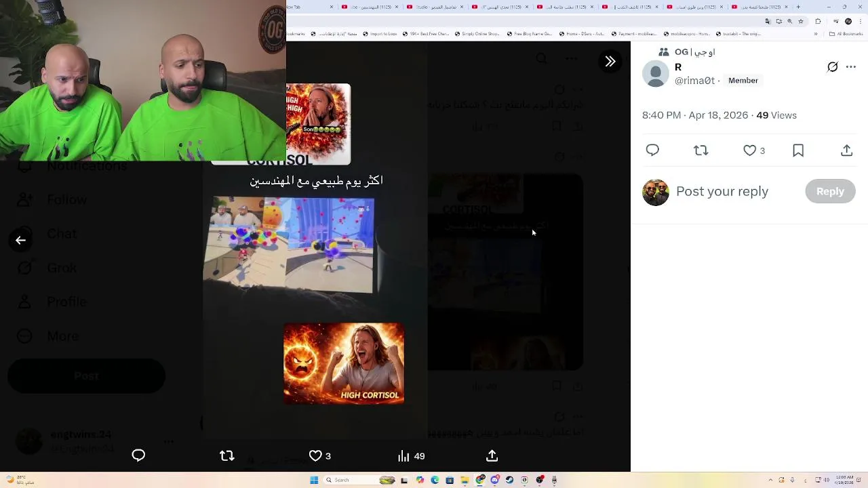This screenshot has width=868, height=488.
Task: Bookmark this page with the star icon
Action: coord(801,21)
